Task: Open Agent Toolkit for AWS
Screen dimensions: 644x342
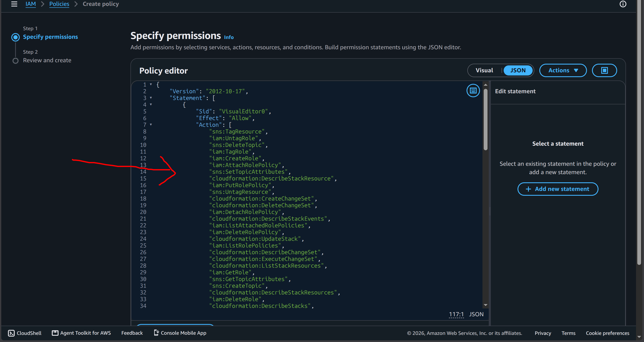Action: coord(81,333)
